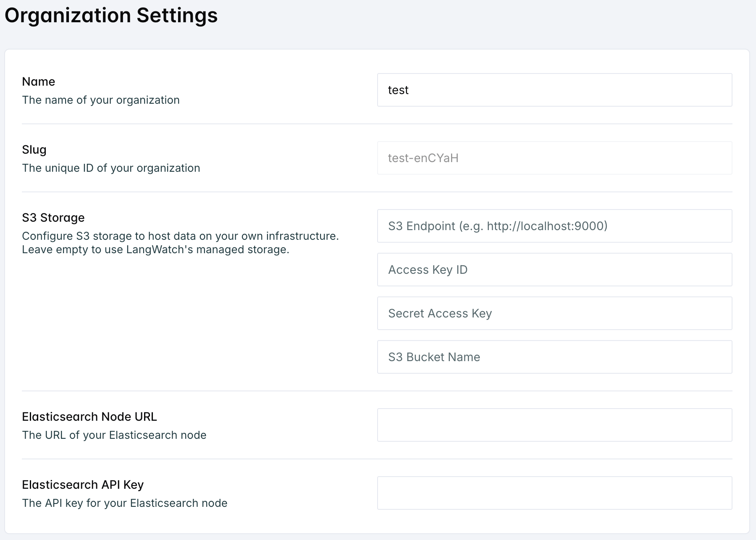Click the Slug label

coord(34,150)
